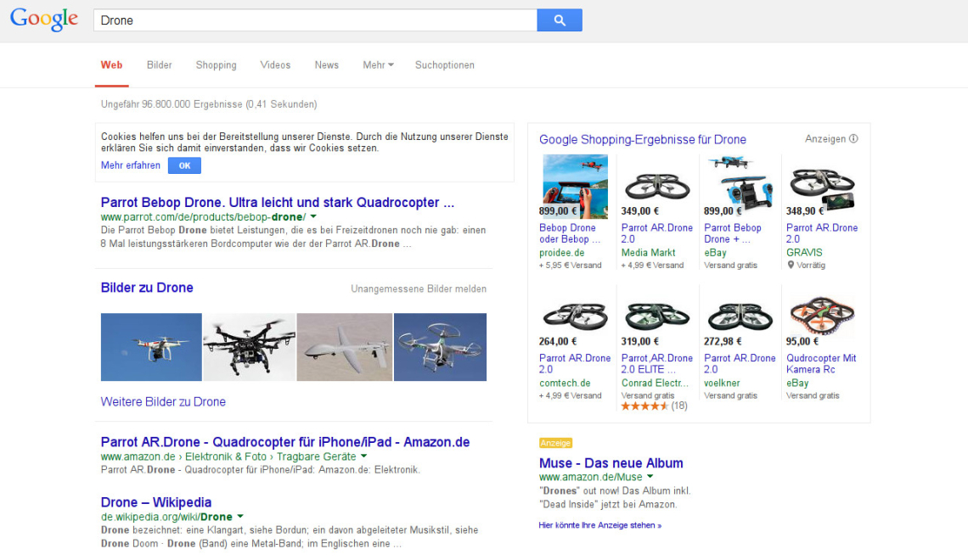This screenshot has height=560, width=968.
Task: Open Mehr erfahren cookie link
Action: click(130, 165)
